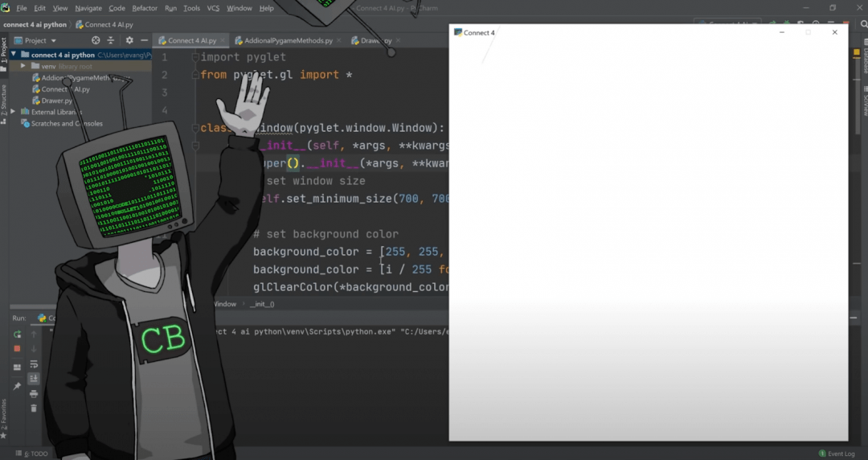Toggle soft-wrap in the Run console

(34, 364)
